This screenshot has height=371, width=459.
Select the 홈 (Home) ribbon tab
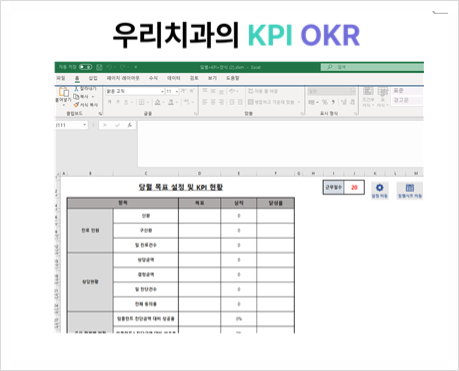(x=77, y=78)
